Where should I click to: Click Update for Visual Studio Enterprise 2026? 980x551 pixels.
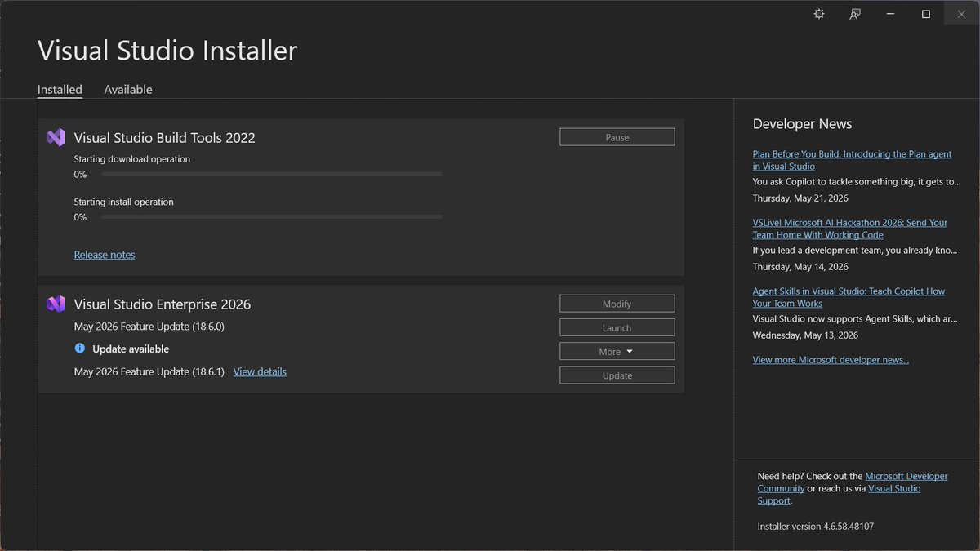tap(617, 375)
